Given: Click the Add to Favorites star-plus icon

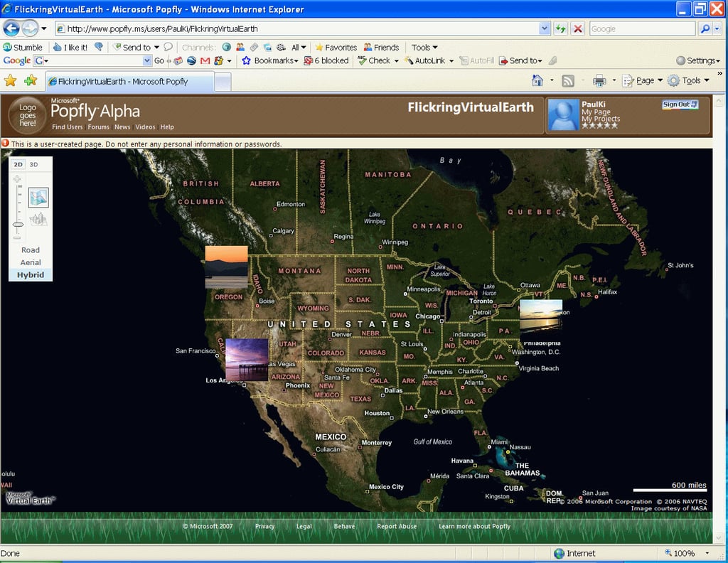Looking at the screenshot, I should pos(31,81).
